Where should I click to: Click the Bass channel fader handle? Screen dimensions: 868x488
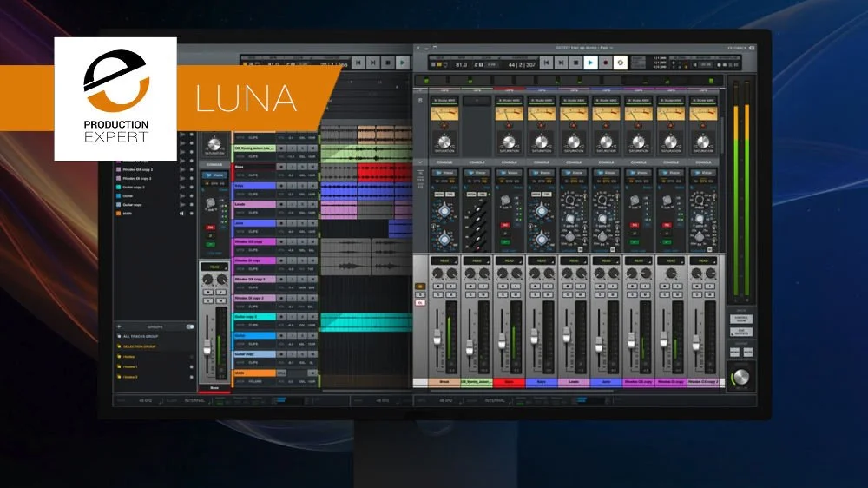pyautogui.click(x=502, y=341)
